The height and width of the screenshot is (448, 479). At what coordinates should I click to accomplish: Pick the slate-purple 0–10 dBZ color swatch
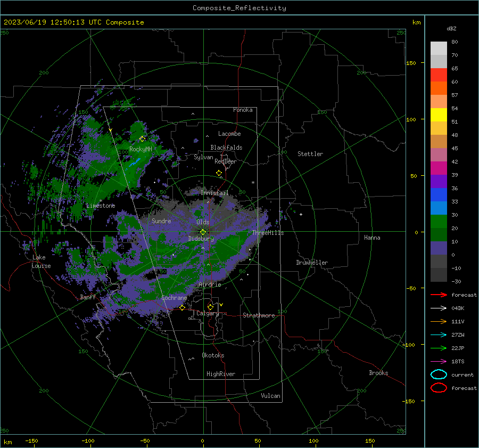pyautogui.click(x=439, y=248)
